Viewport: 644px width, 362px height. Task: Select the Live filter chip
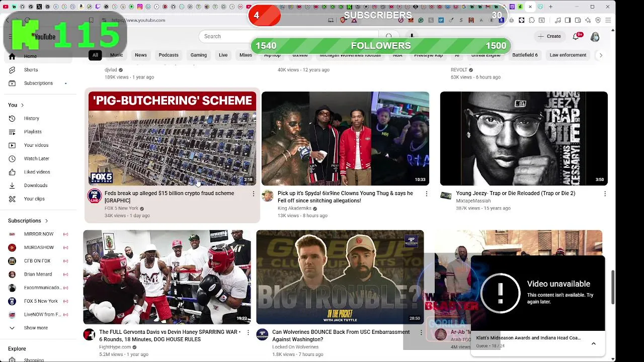[223, 55]
